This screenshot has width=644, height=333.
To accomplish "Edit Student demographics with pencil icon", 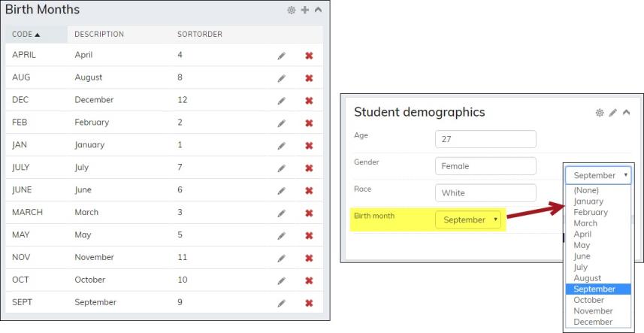I will click(613, 113).
